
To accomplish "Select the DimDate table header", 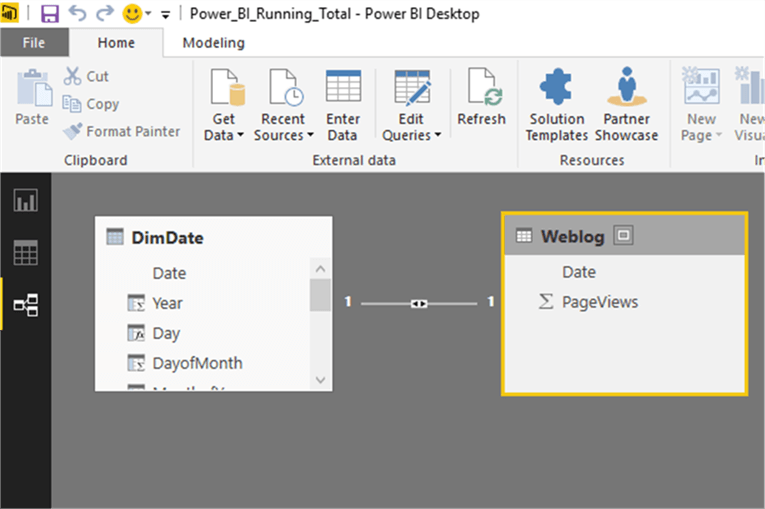I will [214, 237].
